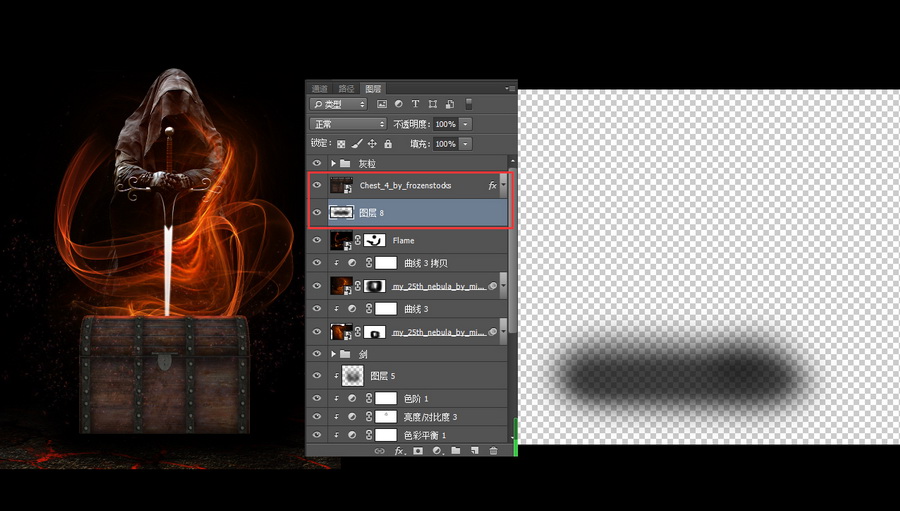Select the 图层 tab
This screenshot has height=511, width=900.
point(373,88)
